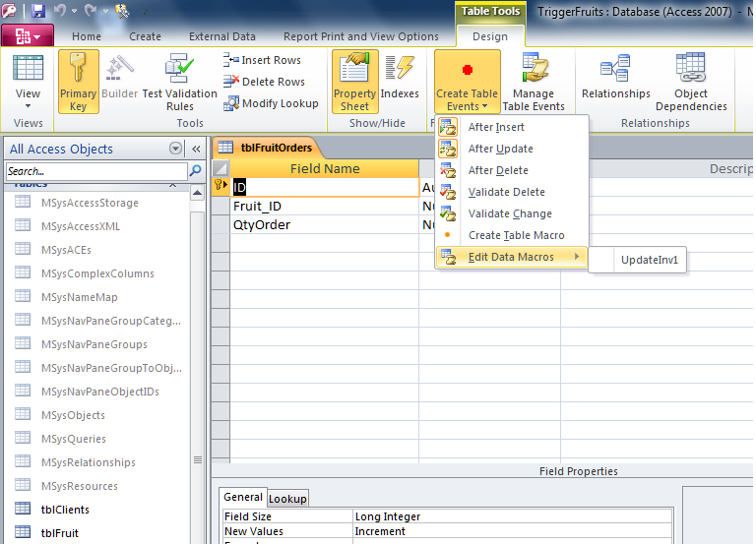Toggle the Property Sheet pane
The image size is (756, 544).
[354, 82]
